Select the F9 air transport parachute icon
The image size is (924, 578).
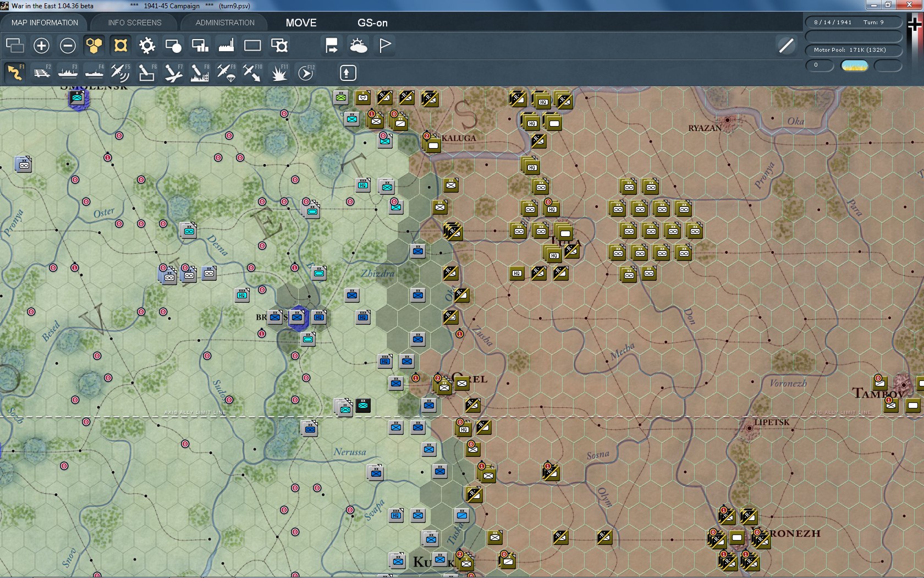pyautogui.click(x=226, y=73)
